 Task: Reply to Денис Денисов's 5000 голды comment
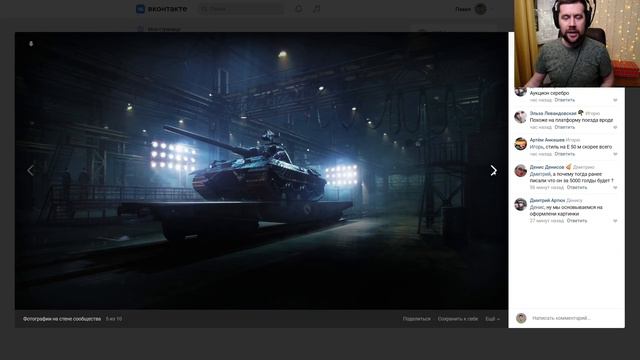pyautogui.click(x=577, y=187)
